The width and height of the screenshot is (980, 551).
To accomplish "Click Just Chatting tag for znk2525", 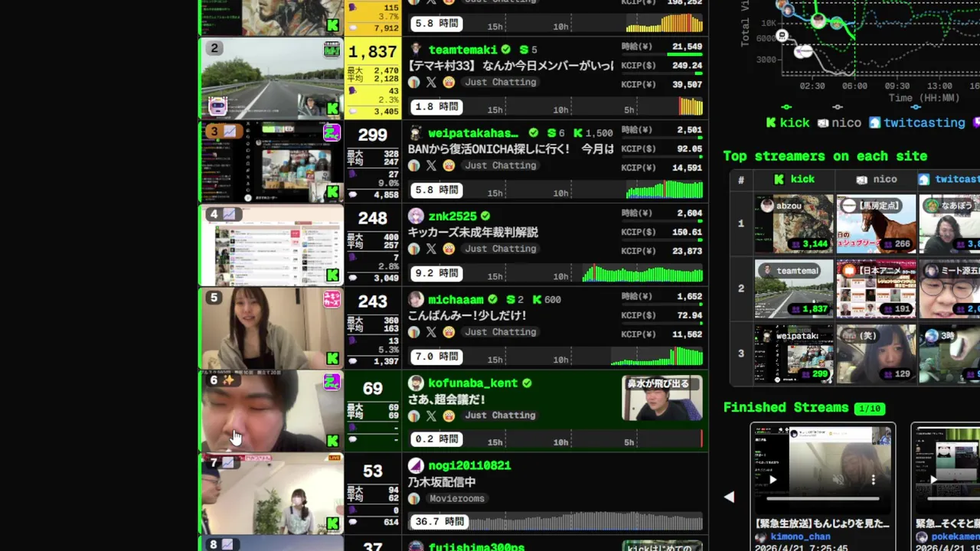I will [501, 249].
